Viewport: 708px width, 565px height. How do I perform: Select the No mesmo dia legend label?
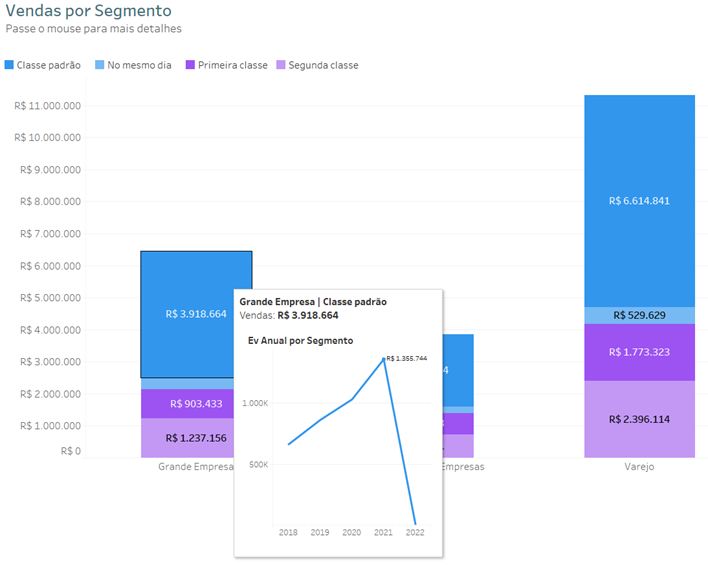[140, 65]
